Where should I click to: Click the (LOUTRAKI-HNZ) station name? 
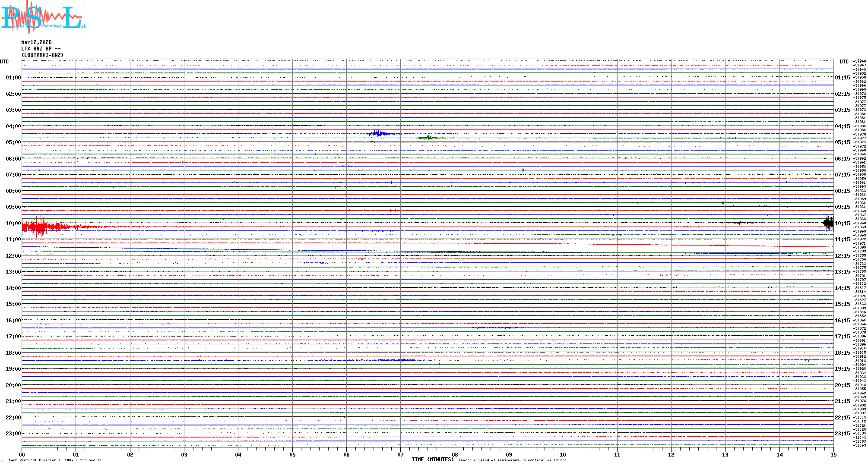click(x=42, y=55)
